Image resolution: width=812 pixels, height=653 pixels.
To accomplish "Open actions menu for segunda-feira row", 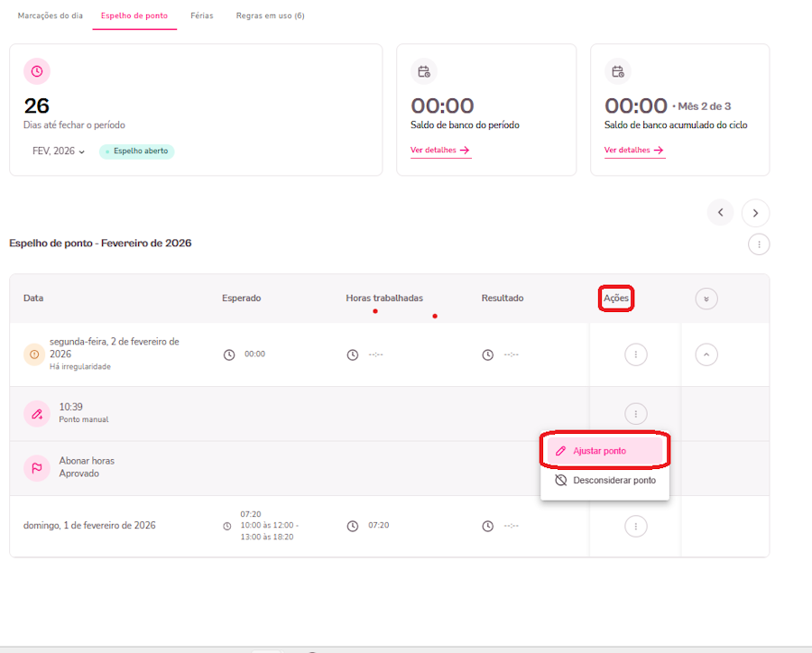I will (635, 354).
